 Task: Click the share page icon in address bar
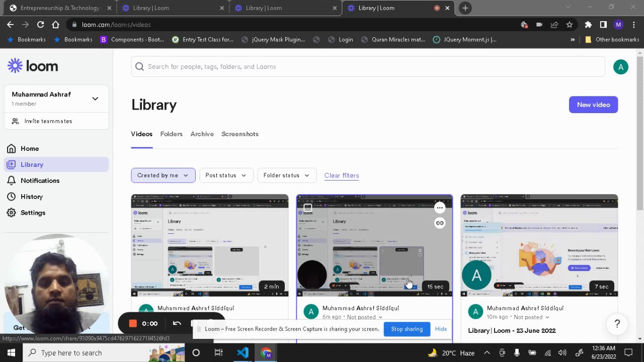554,24
